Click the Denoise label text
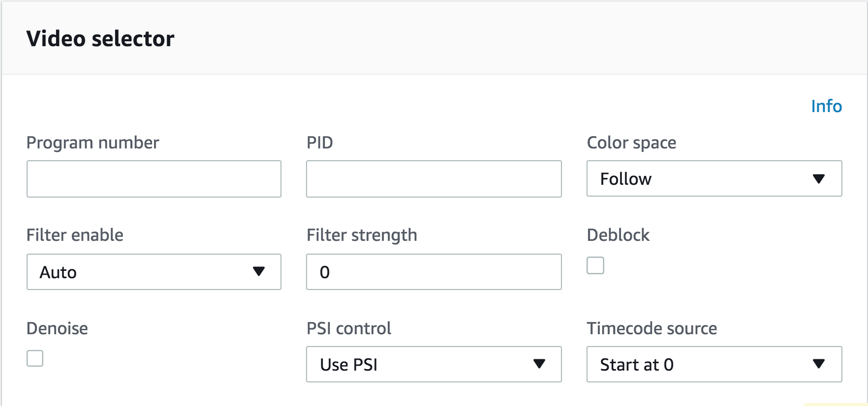 point(57,328)
